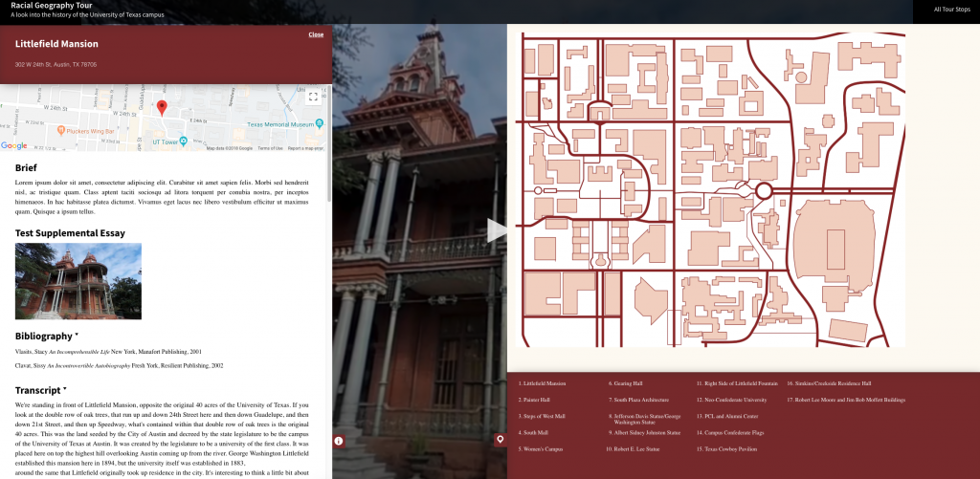Select stop 17. Robert Lee Moore and Jim Bob Moffett Buildings

[x=846, y=400]
